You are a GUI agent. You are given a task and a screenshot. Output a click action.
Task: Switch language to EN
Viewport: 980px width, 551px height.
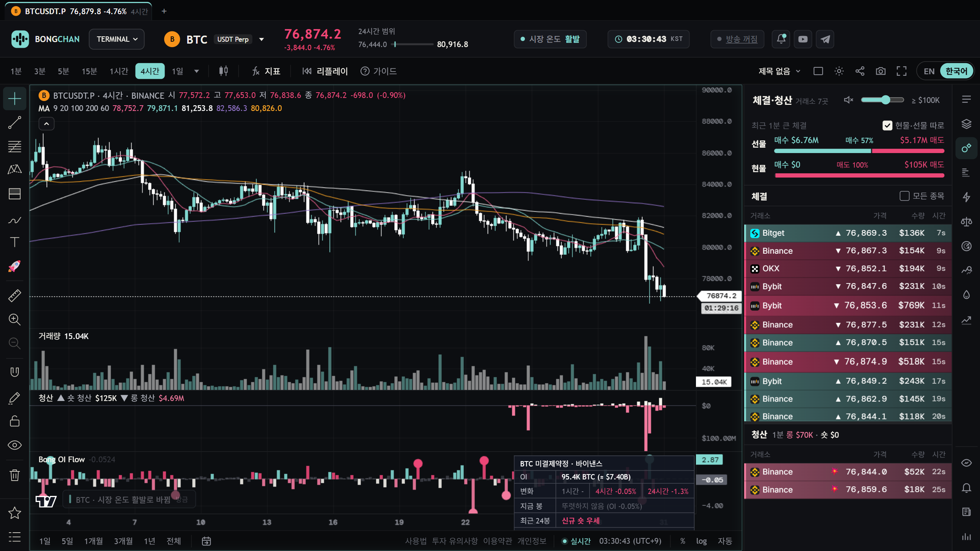point(929,71)
